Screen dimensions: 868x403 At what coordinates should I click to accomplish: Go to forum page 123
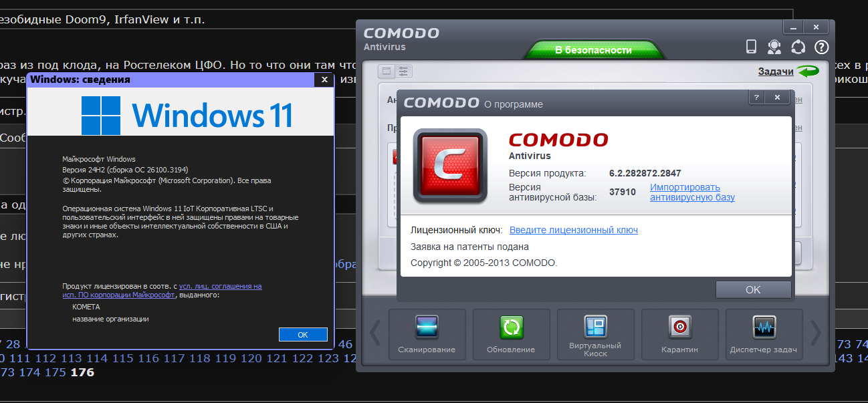click(x=328, y=359)
